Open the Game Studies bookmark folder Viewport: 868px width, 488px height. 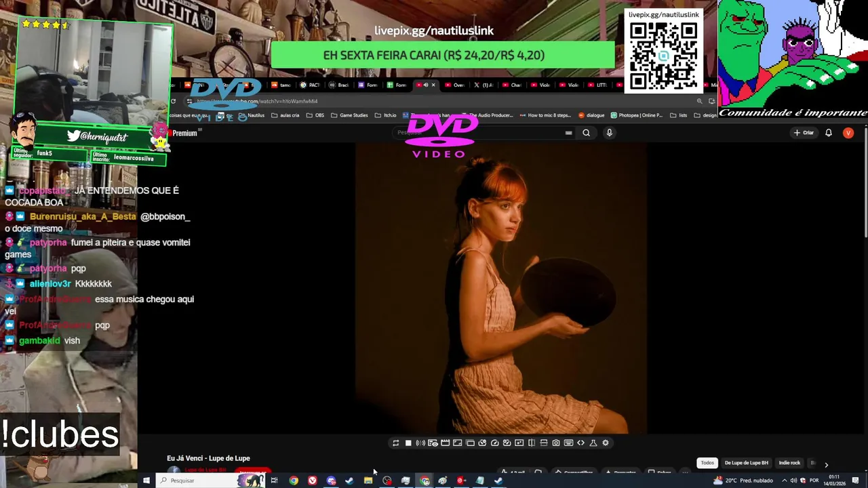(349, 115)
